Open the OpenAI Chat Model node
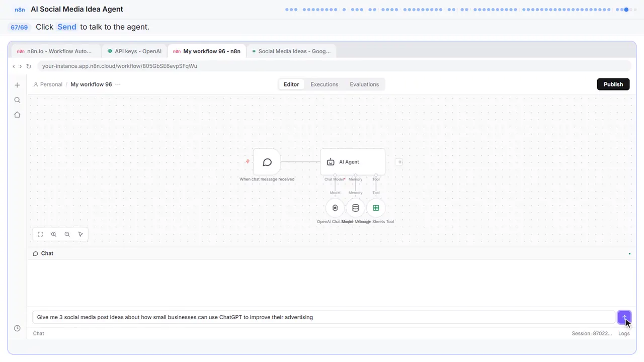This screenshot has width=644, height=362. [x=335, y=208]
